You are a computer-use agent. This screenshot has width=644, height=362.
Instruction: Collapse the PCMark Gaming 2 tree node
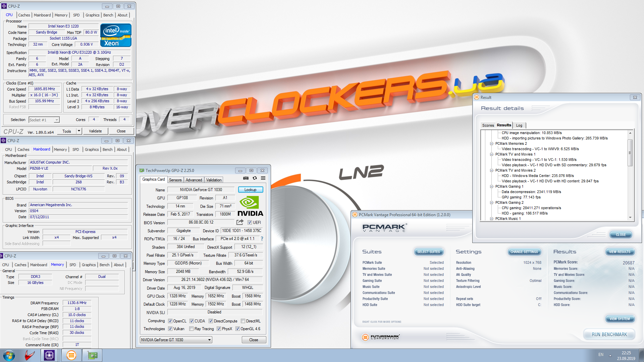click(491, 202)
